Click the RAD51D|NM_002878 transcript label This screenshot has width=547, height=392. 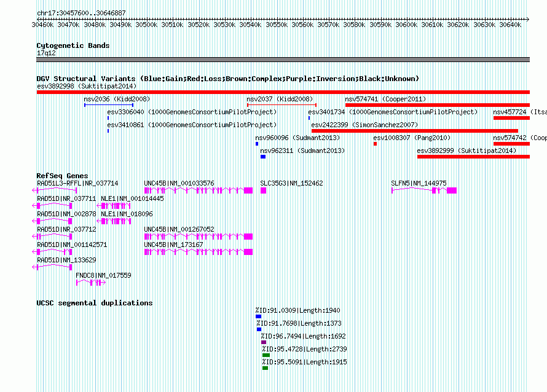coord(66,214)
